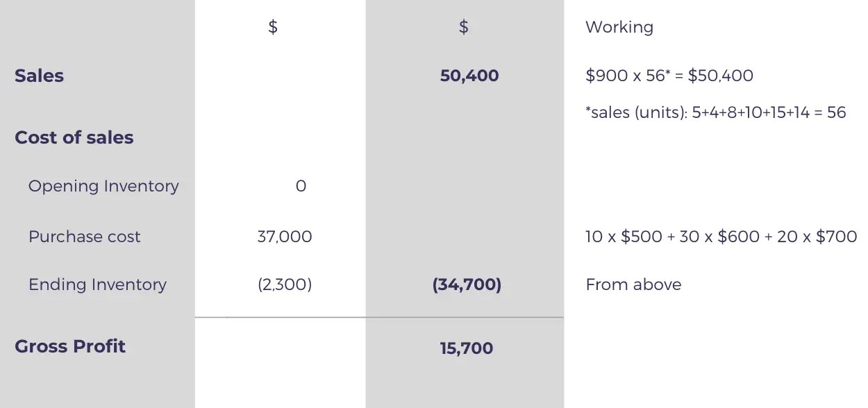
Task: Click the From above working note
Action: click(633, 284)
